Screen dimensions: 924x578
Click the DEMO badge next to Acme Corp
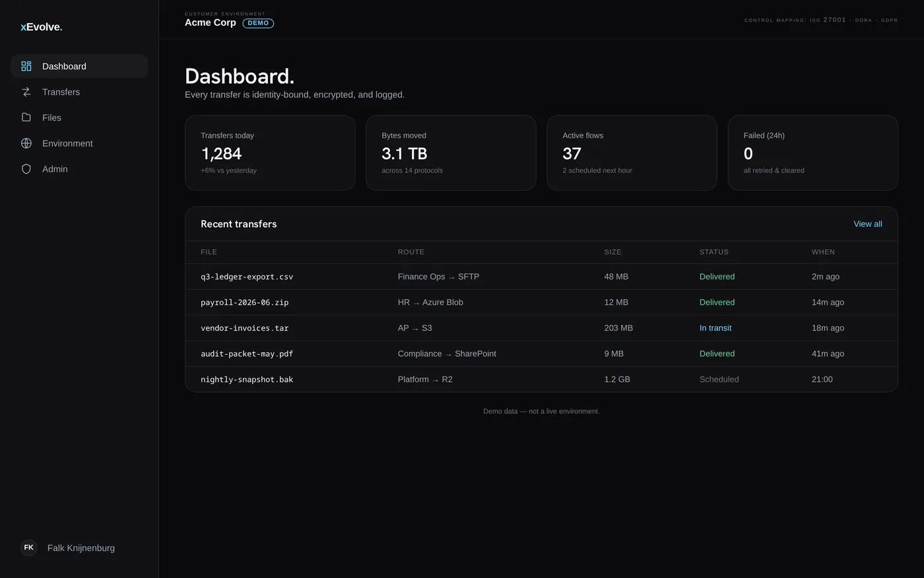point(258,23)
